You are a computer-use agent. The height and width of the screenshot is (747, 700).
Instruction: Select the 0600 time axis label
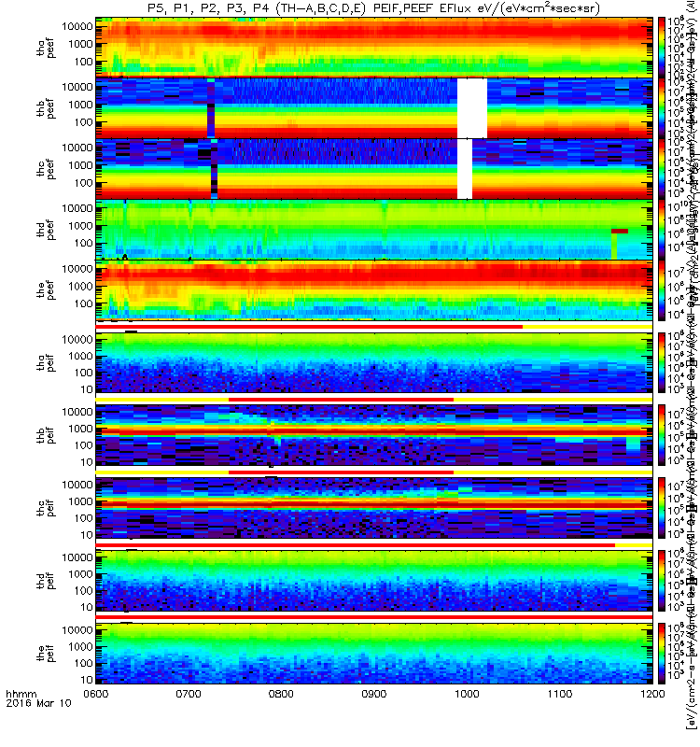tap(96, 694)
